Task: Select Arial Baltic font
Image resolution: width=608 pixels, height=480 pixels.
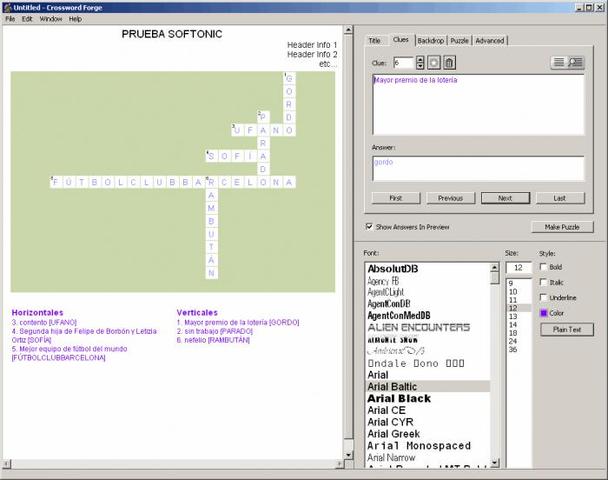Action: 428,387
